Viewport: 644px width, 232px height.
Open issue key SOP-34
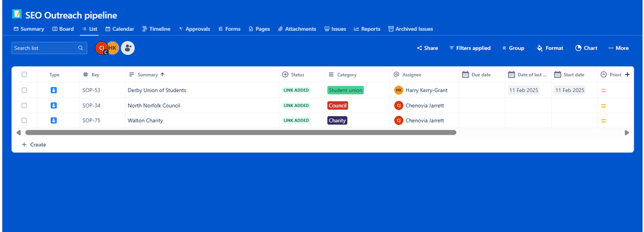[91, 105]
